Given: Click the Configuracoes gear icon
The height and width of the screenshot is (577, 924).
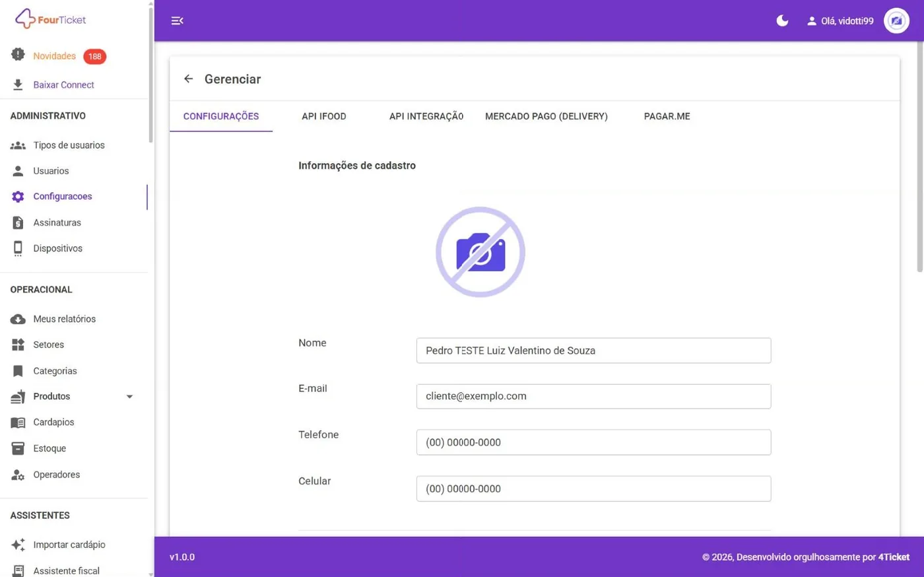Looking at the screenshot, I should [x=18, y=197].
